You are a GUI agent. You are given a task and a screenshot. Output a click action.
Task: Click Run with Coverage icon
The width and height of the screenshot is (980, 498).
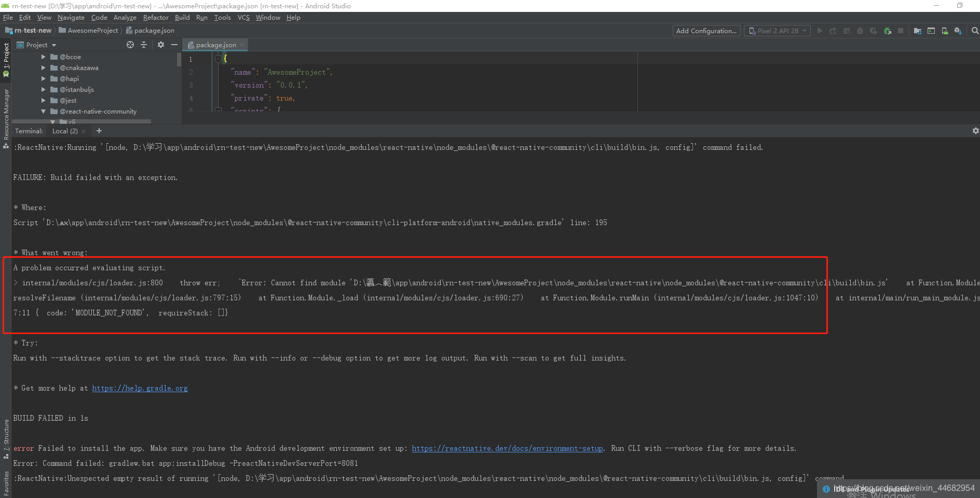[x=874, y=31]
